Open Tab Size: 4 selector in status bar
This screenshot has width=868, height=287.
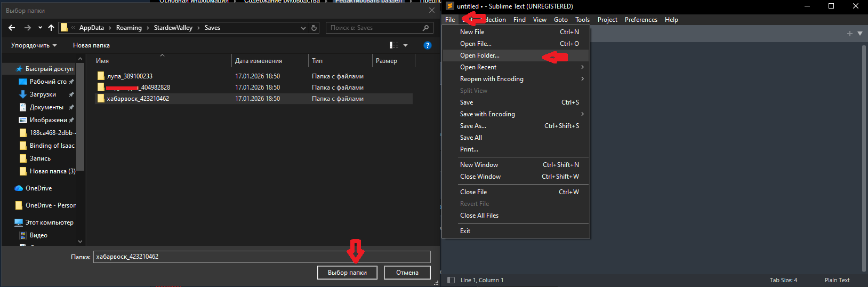783,280
